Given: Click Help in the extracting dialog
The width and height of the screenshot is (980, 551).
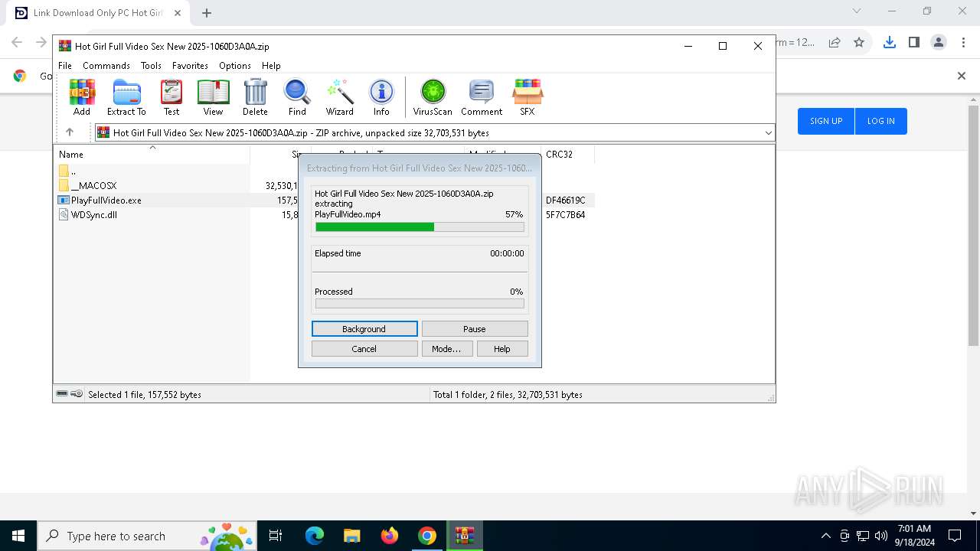Looking at the screenshot, I should pyautogui.click(x=502, y=349).
